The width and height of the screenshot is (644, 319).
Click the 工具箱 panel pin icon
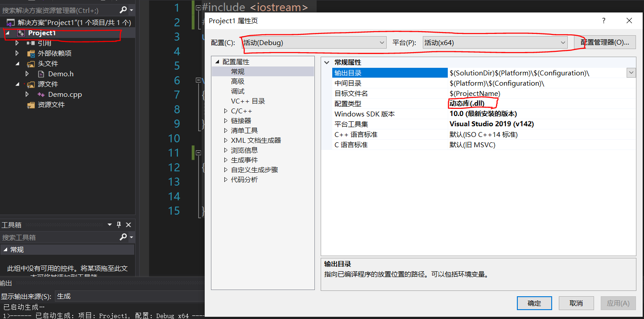[119, 225]
